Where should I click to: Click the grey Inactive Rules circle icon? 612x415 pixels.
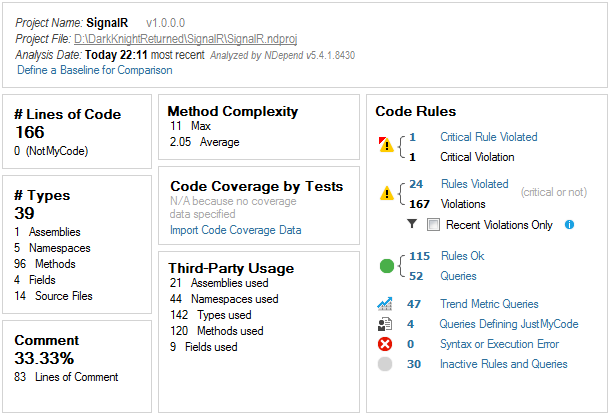[385, 364]
